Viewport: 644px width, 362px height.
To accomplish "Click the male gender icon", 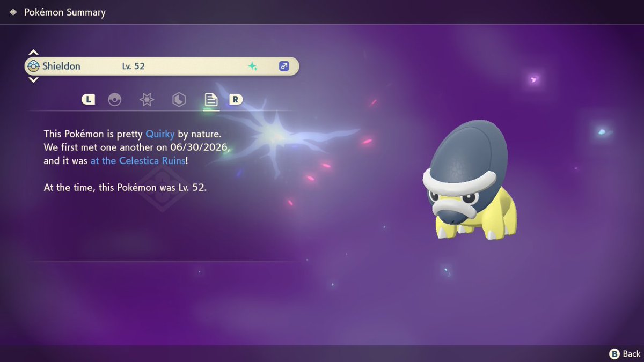I will (x=284, y=67).
